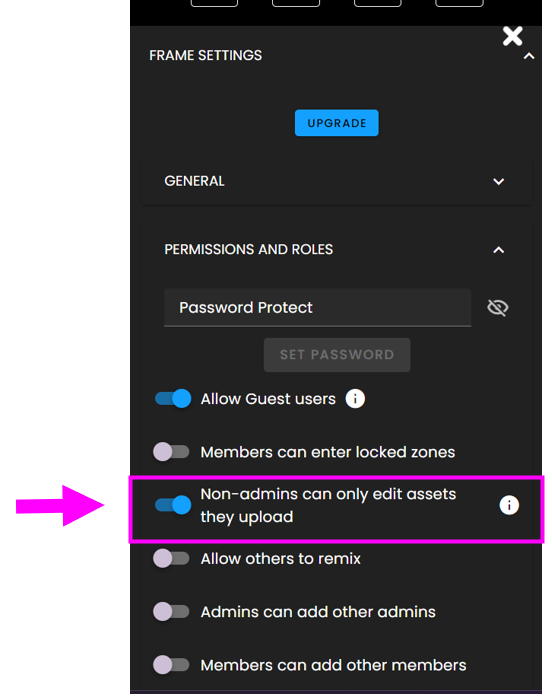Close the Frame Settings panel
Screen dimensions: 552x698
coord(512,36)
